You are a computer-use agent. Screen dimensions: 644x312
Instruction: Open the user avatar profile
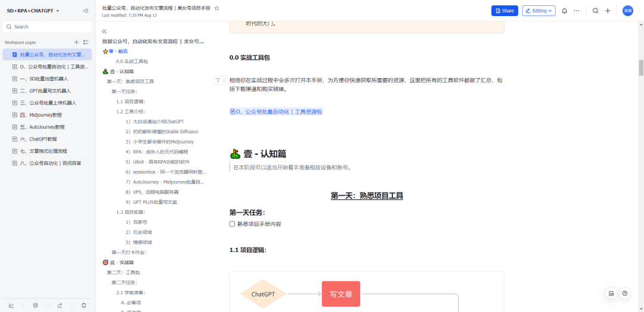coord(627,11)
